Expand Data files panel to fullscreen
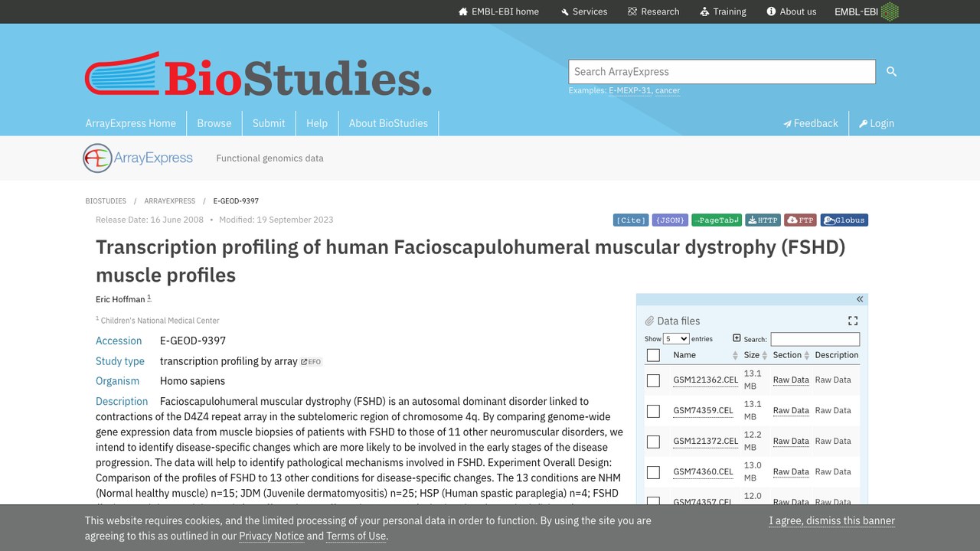Screen dimensions: 980x551 click(x=853, y=321)
